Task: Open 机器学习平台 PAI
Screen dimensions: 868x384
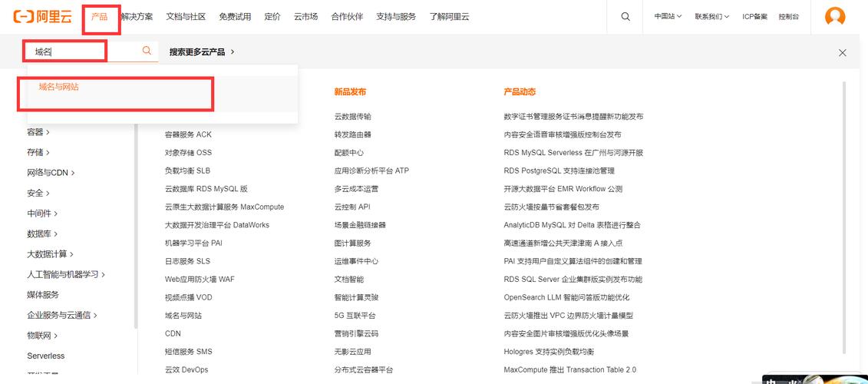Action: point(193,243)
